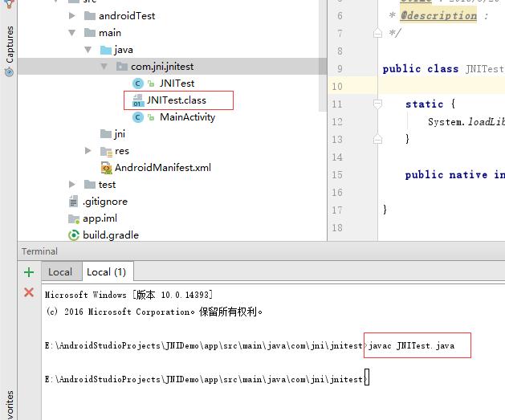Switch to the Local terminal tab
This screenshot has width=505, height=420.
tap(60, 272)
